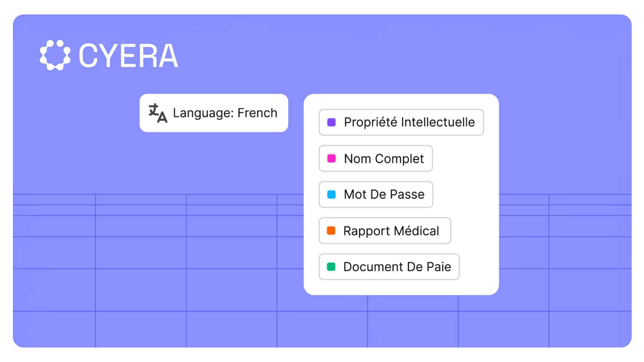Select the Propriété Intellectuelle tag
644x362 pixels.
click(x=401, y=122)
